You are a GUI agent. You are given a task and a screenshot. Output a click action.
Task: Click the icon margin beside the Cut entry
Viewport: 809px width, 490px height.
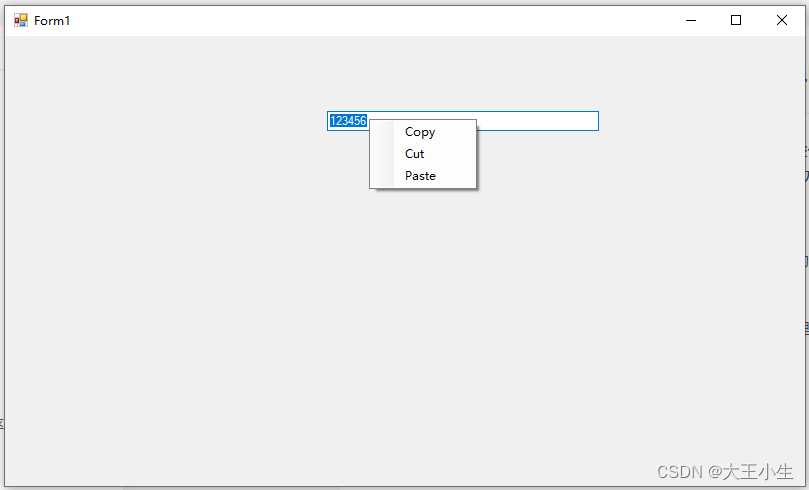(382, 154)
